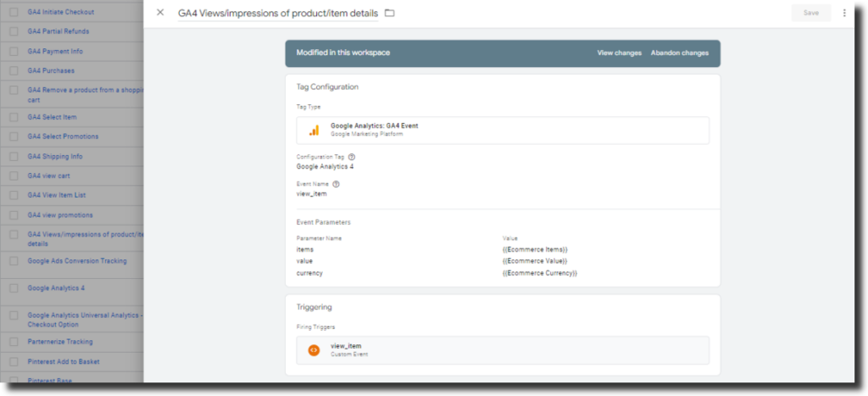This screenshot has height=396, width=868.
Task: Click the {{Ecommerce Currency}} parameter value
Action: (540, 273)
